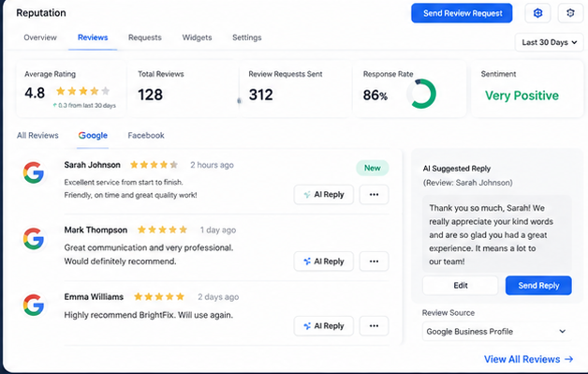Click Mark Thompson's five-star rating
This screenshot has height=374, width=588.
162,230
